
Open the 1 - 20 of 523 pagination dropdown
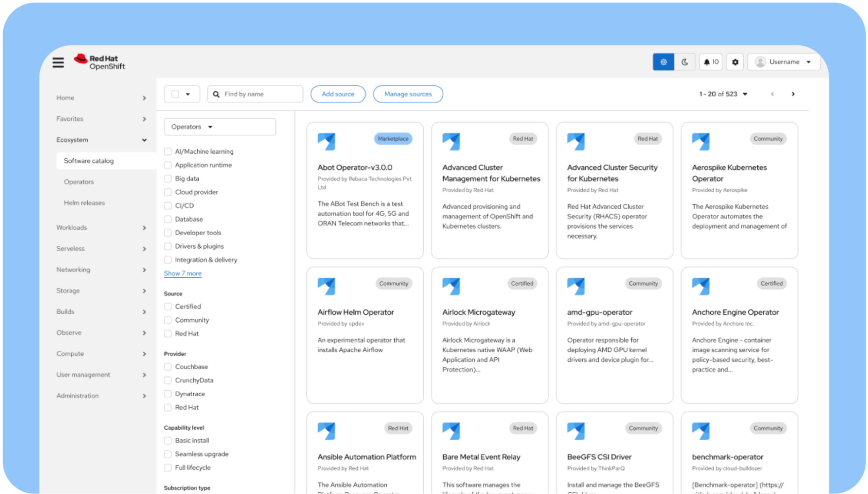(723, 94)
